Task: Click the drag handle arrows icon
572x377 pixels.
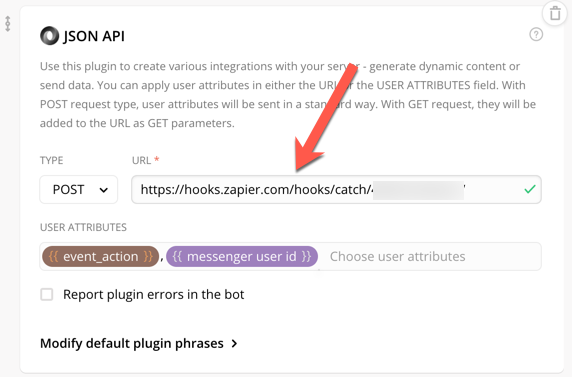Action: pos(8,24)
